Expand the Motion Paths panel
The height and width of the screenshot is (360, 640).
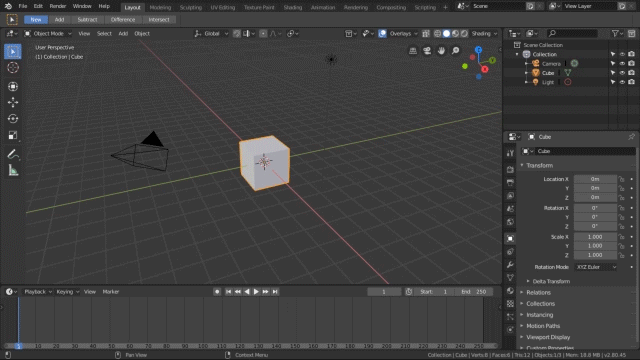coord(543,326)
